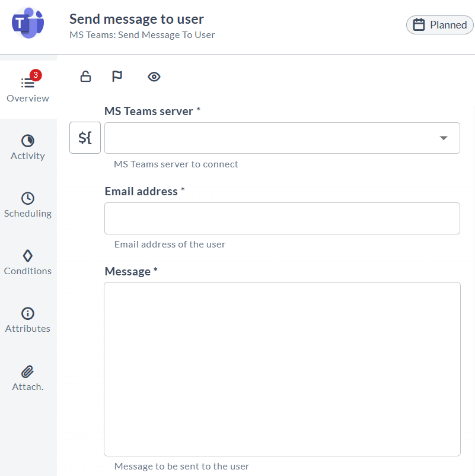Focus the Email address input field

[x=282, y=218]
